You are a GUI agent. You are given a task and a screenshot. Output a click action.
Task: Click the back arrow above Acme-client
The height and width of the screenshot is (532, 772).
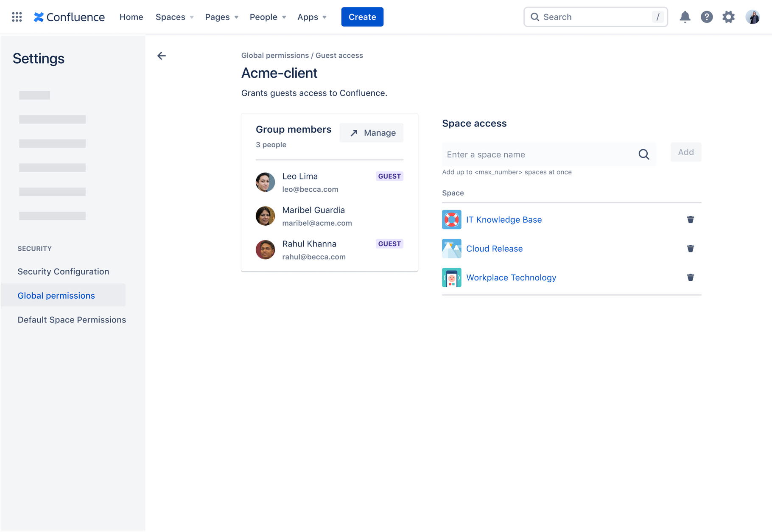click(x=162, y=56)
